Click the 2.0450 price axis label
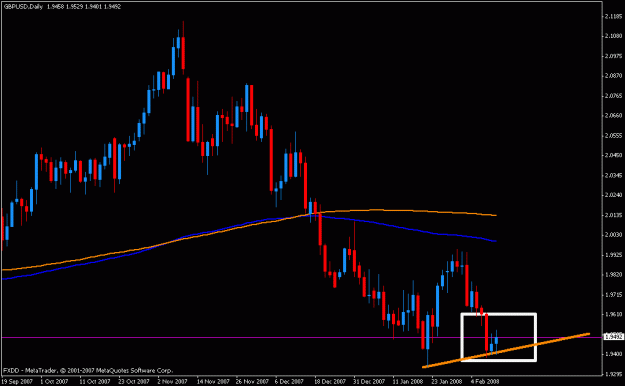 (x=614, y=155)
